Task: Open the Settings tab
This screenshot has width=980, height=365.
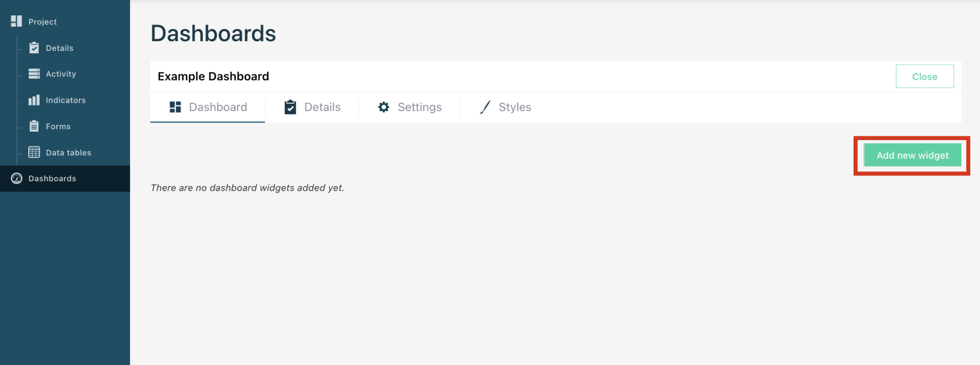Action: click(410, 107)
